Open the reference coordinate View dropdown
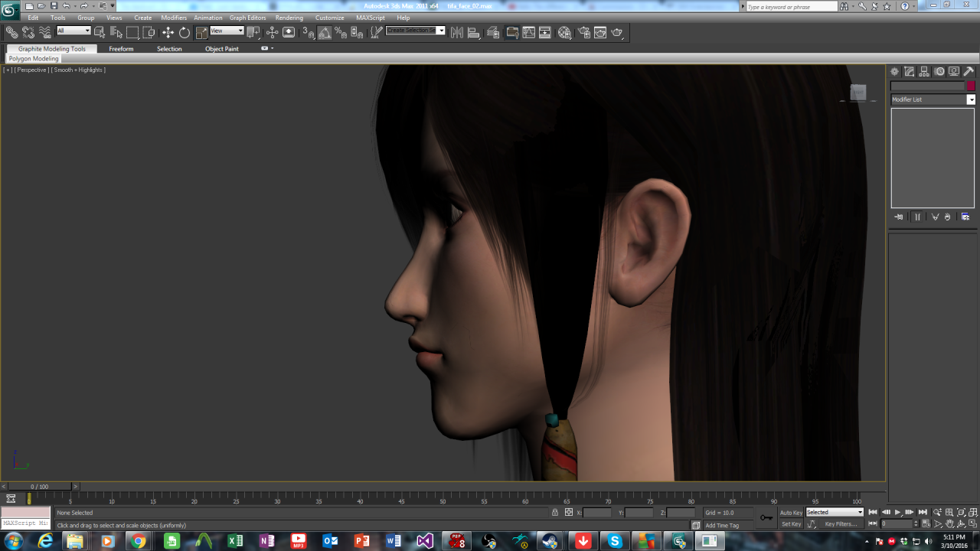The height and width of the screenshot is (551, 980). coord(227,31)
